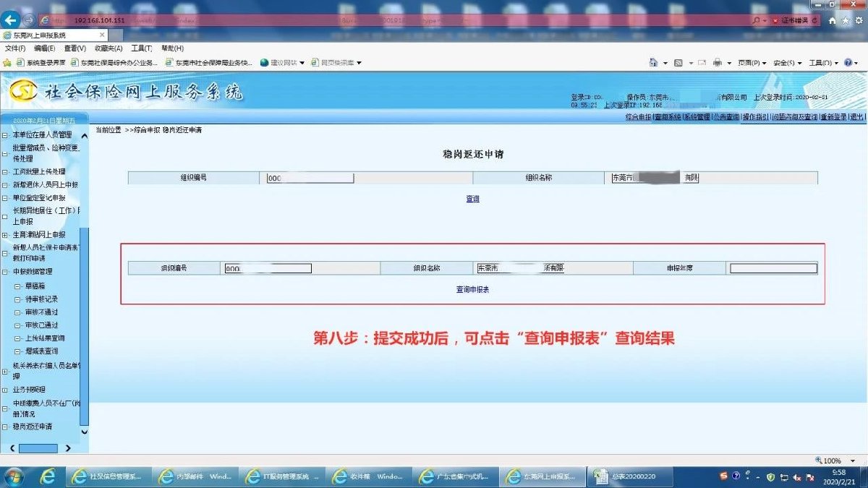Screen dimensions: 868x488
Task: Open the pinned Internet Explorer taskbar icon
Action: [x=48, y=476]
